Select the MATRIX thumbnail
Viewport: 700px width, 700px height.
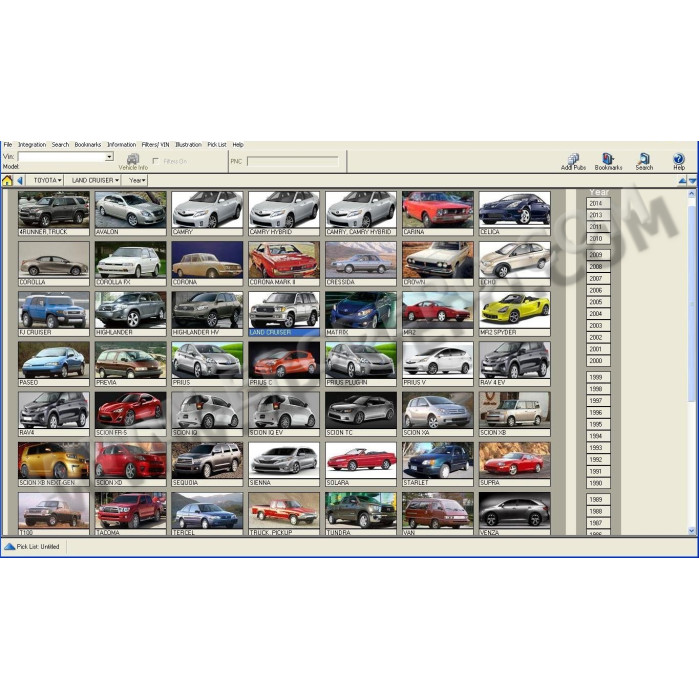[x=361, y=314]
